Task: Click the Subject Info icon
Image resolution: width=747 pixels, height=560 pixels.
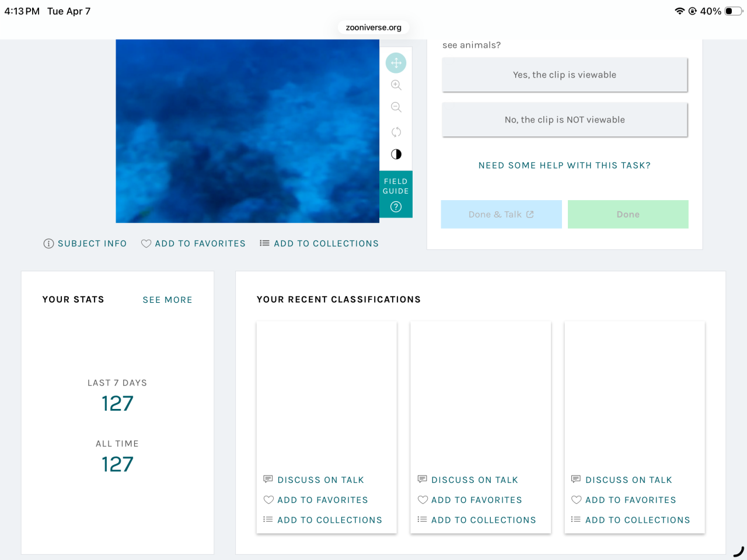Action: point(49,244)
